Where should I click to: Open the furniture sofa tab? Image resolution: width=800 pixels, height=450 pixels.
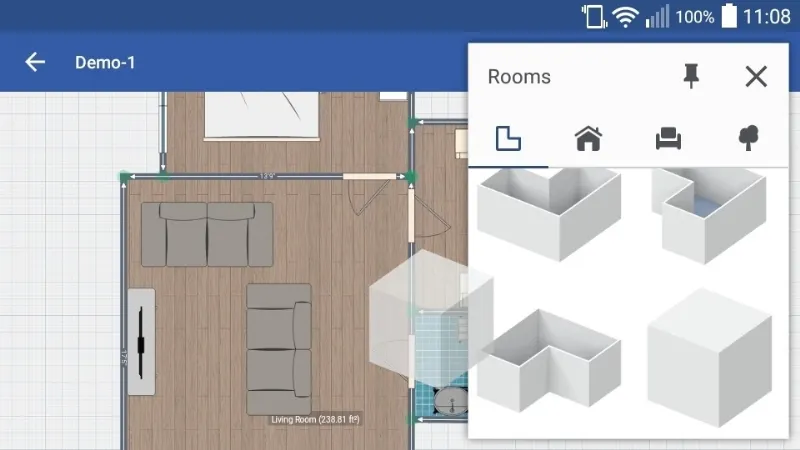point(668,138)
